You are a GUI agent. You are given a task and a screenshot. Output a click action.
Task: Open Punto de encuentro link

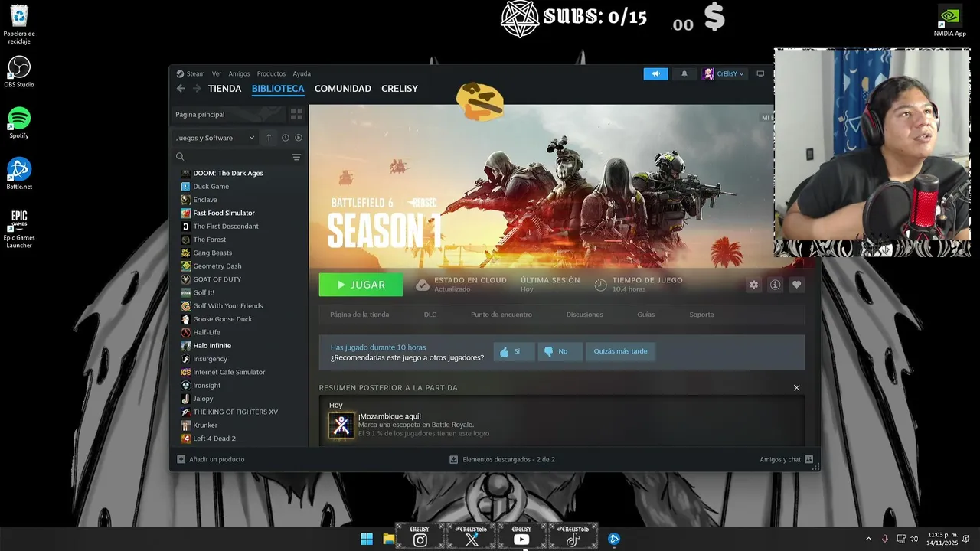pyautogui.click(x=501, y=315)
